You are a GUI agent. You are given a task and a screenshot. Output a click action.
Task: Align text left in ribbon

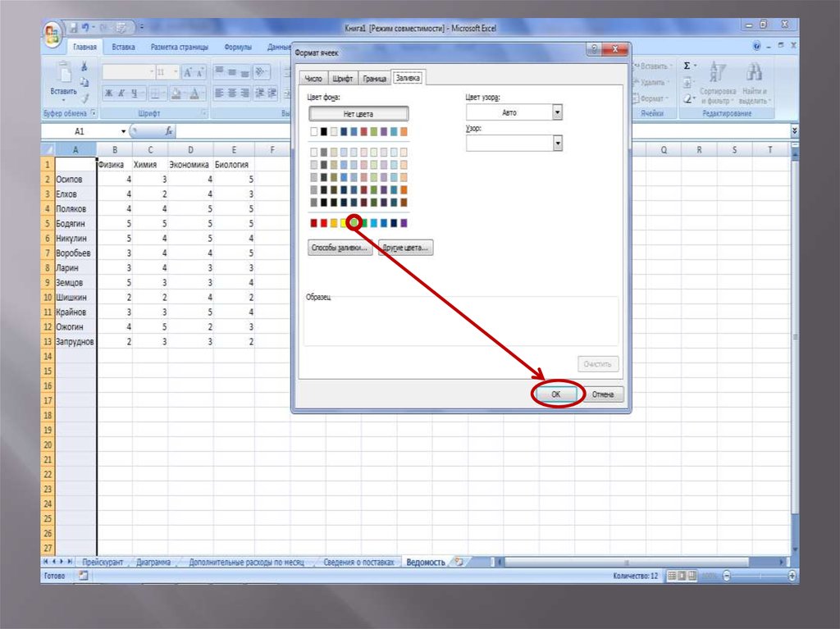pyautogui.click(x=219, y=93)
